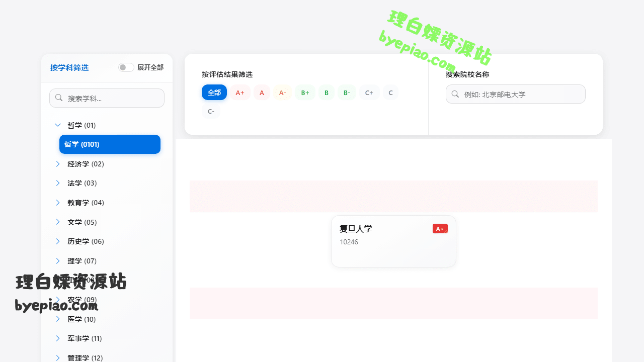Expand the 历史学 (06) chevron
The height and width of the screenshot is (362, 644).
[58, 241]
